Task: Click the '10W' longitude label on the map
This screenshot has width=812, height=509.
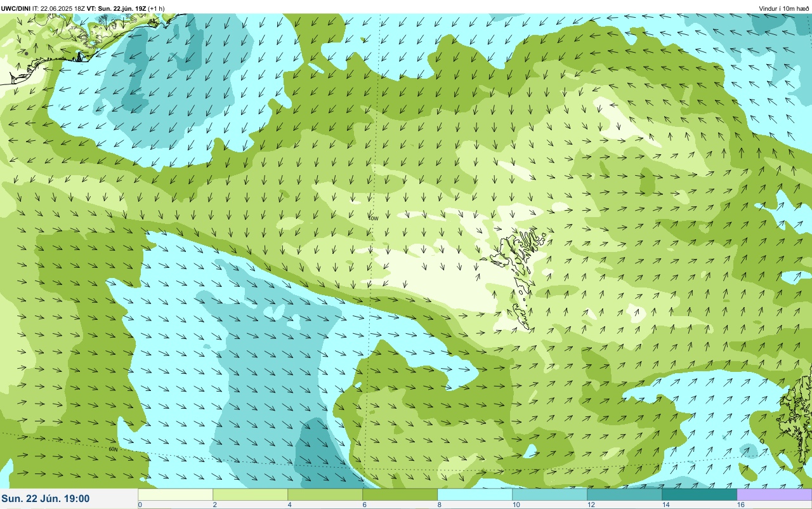Action: 374,218
